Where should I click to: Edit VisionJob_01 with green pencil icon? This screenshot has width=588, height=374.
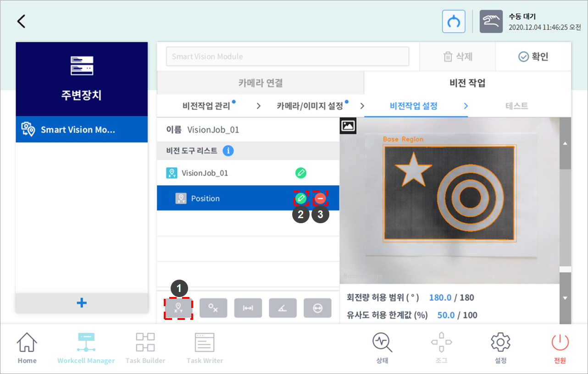(300, 173)
